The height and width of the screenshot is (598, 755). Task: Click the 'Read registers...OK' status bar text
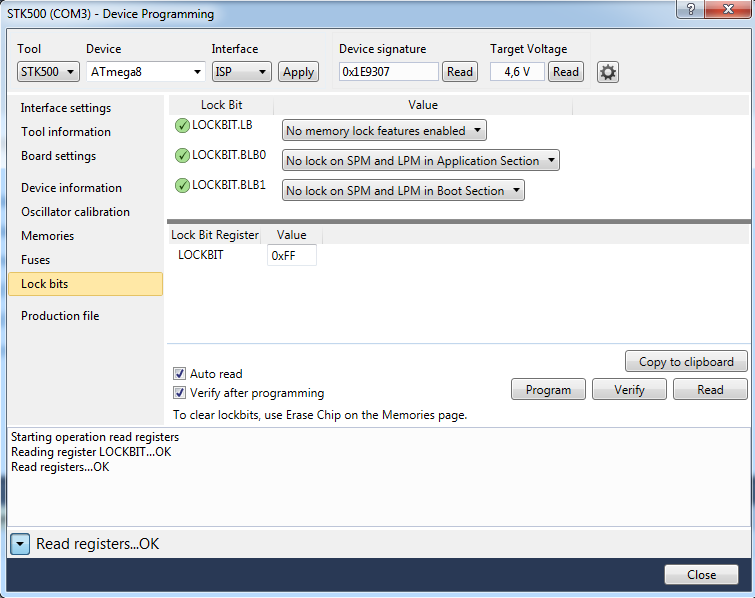pos(98,544)
